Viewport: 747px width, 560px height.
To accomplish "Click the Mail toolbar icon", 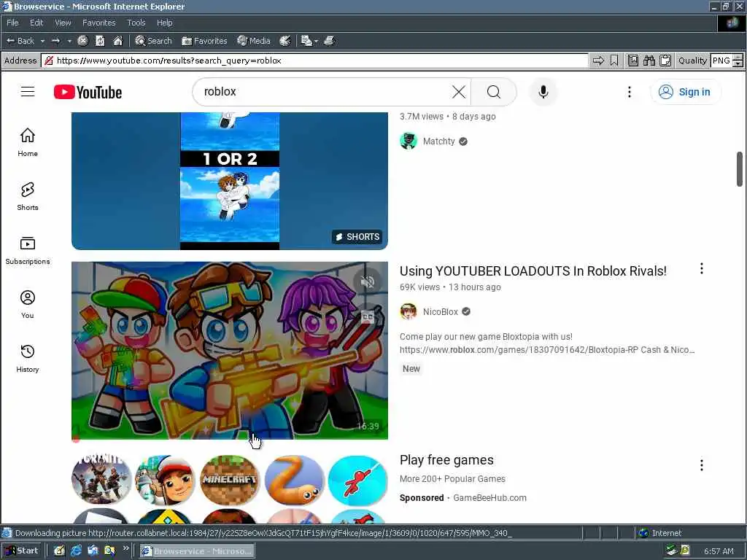I will pos(306,41).
